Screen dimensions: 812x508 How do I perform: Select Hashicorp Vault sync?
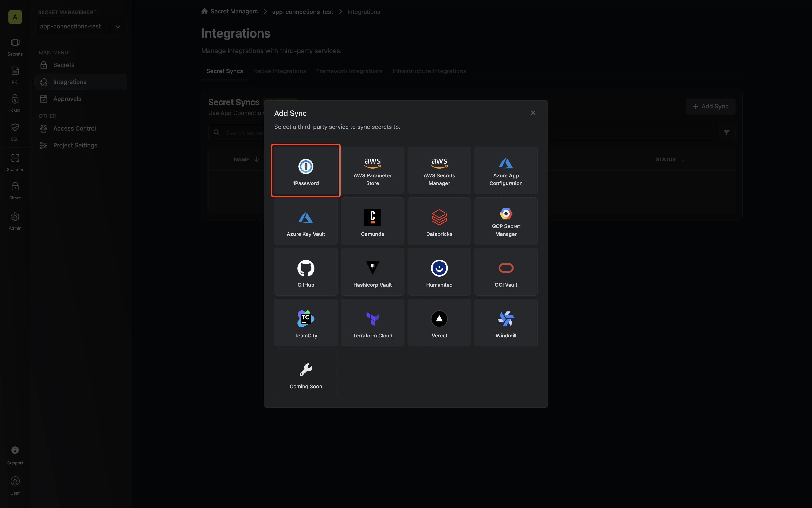click(x=372, y=272)
